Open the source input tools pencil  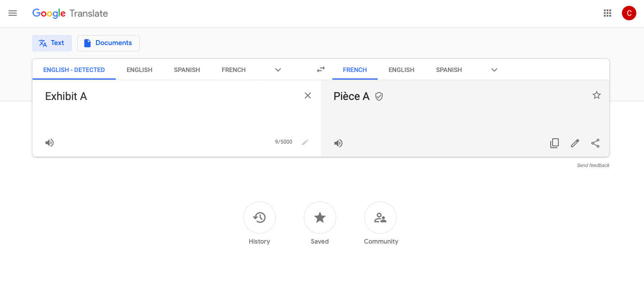pyautogui.click(x=305, y=142)
